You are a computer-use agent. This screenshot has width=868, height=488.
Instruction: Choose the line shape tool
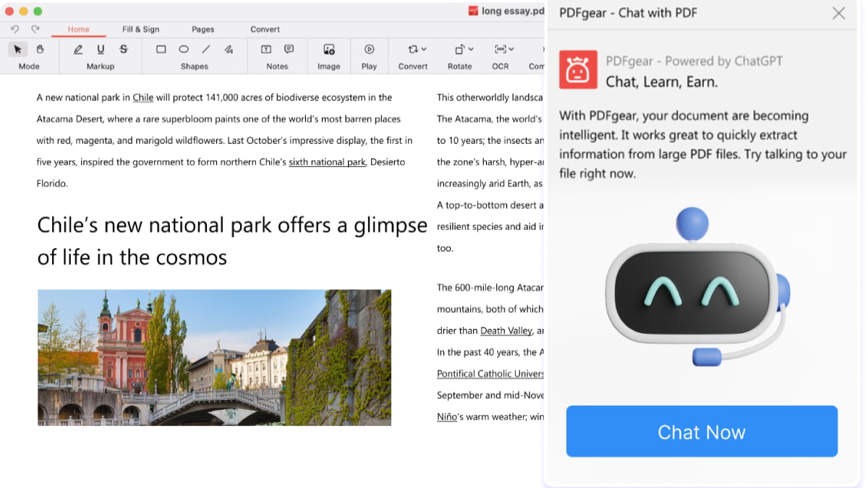pyautogui.click(x=206, y=49)
